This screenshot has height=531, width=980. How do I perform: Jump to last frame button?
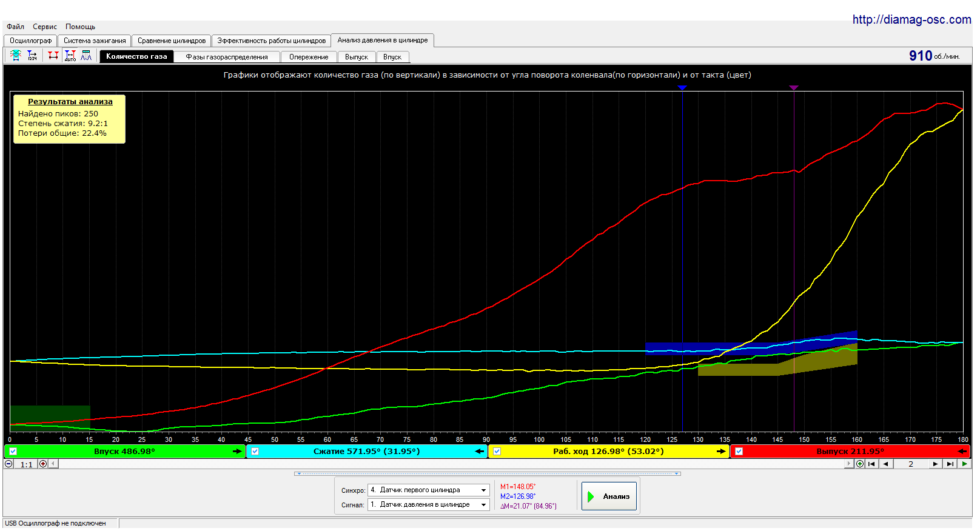[x=950, y=464]
